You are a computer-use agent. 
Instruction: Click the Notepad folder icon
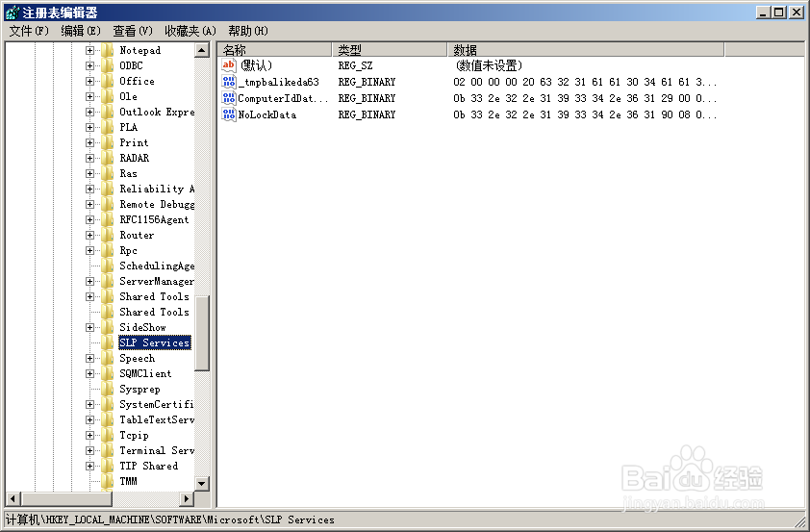(x=108, y=50)
